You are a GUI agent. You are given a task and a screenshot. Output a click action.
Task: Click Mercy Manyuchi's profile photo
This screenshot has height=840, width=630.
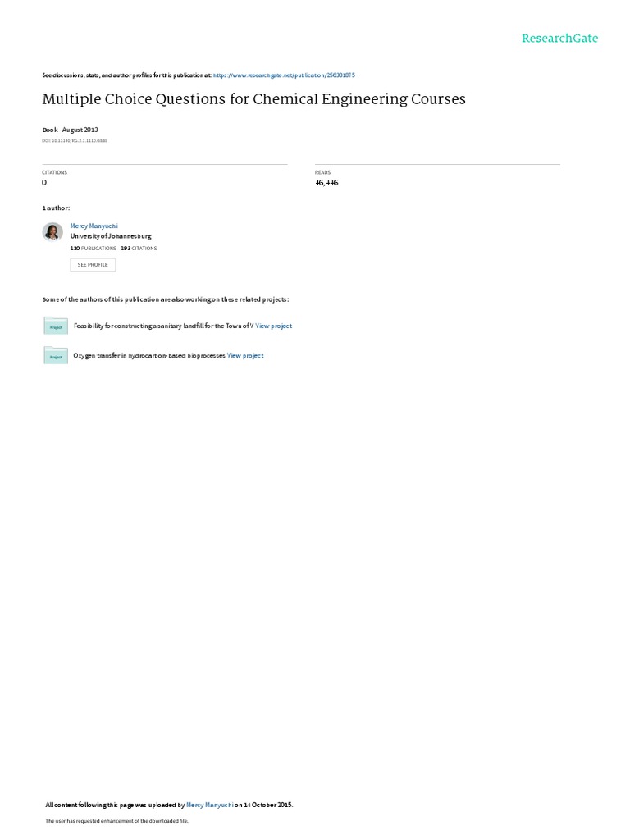click(x=52, y=232)
